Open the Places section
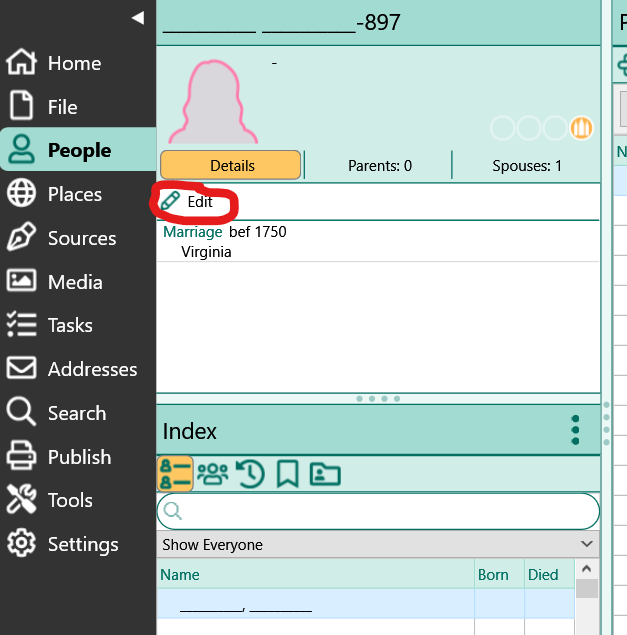Image resolution: width=627 pixels, height=635 pixels. 55,194
